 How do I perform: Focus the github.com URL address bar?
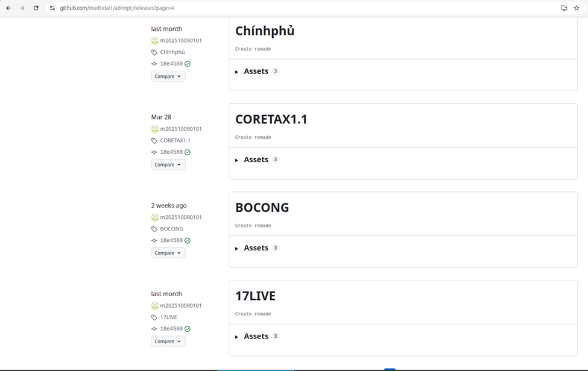coord(117,8)
